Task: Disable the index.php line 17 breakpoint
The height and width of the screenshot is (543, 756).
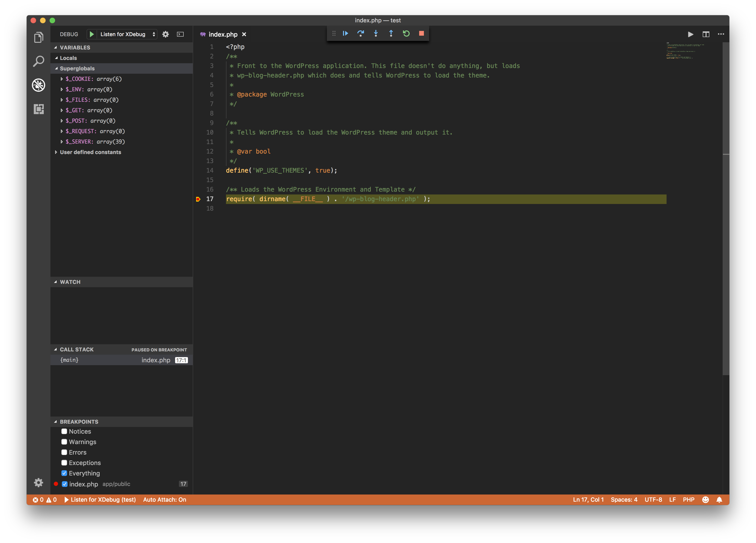Action: 65,484
